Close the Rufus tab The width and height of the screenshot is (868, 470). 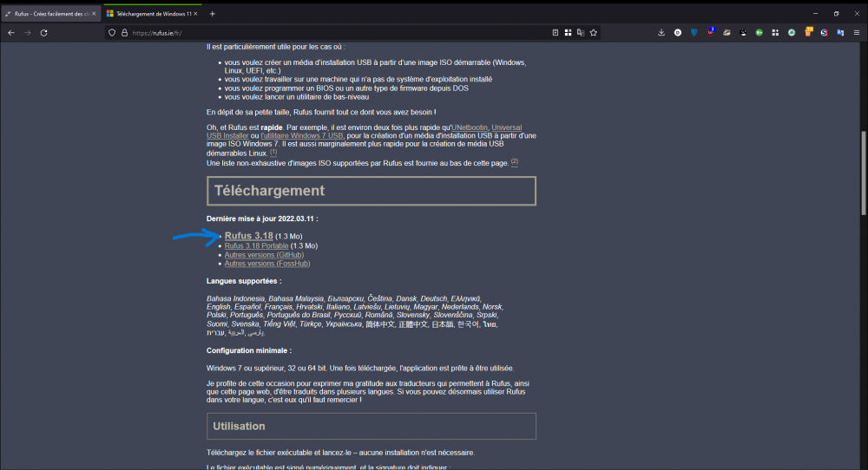[94, 14]
